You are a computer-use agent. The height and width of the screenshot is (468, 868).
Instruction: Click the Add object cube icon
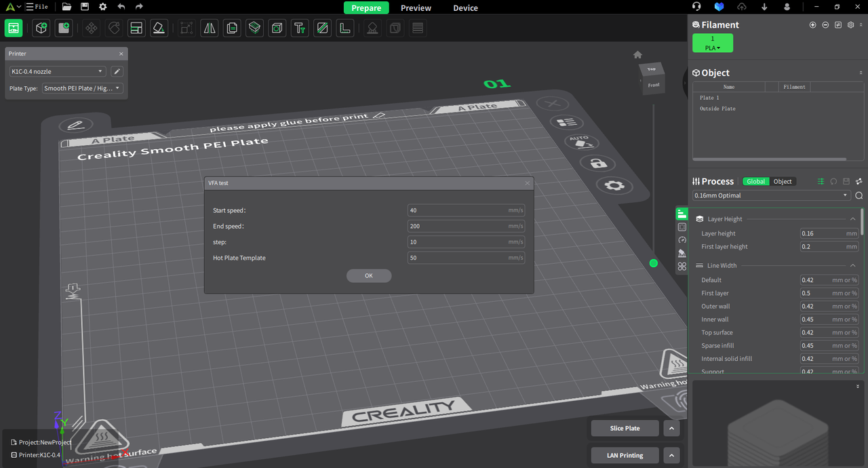[41, 28]
